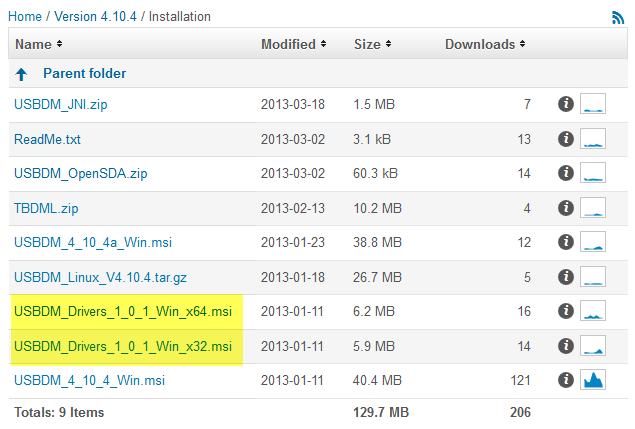Sort files by Modified date column

(294, 44)
